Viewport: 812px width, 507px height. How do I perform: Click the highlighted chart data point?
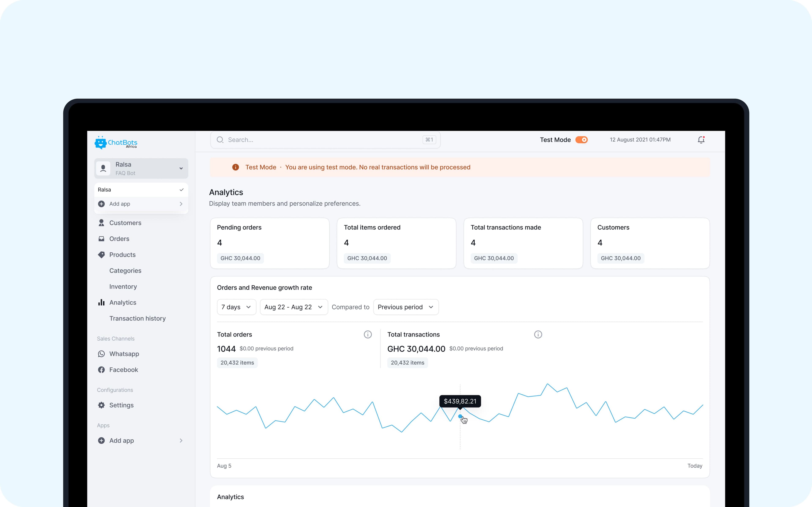[460, 416]
